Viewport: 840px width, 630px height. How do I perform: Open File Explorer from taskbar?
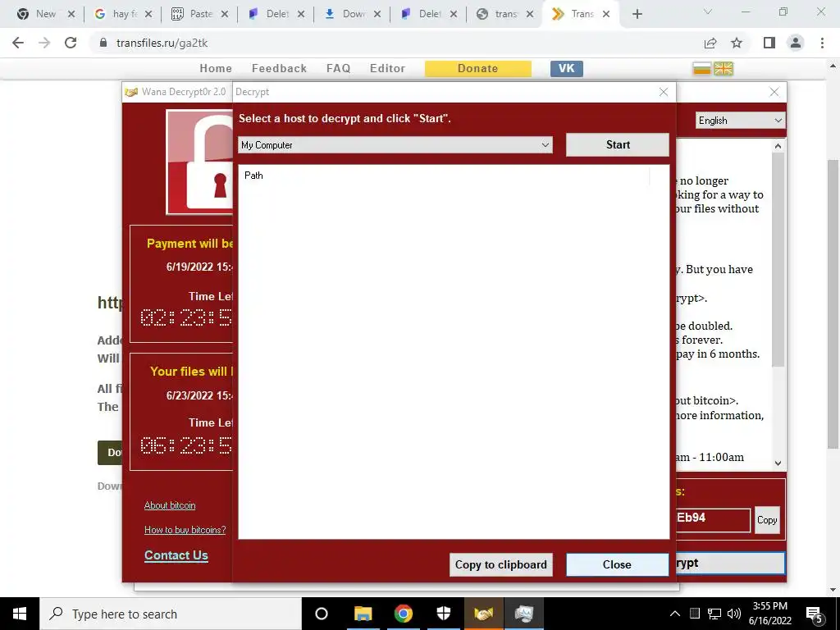pos(363,614)
